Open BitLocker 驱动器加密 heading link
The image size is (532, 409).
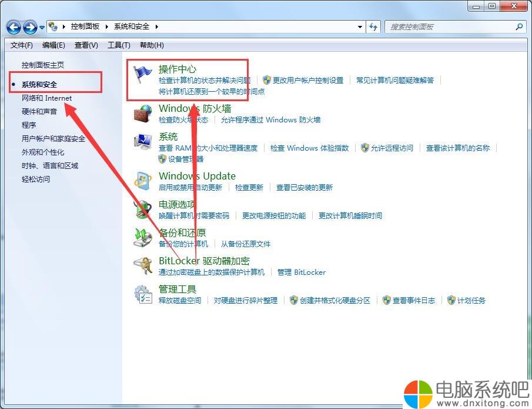click(204, 261)
